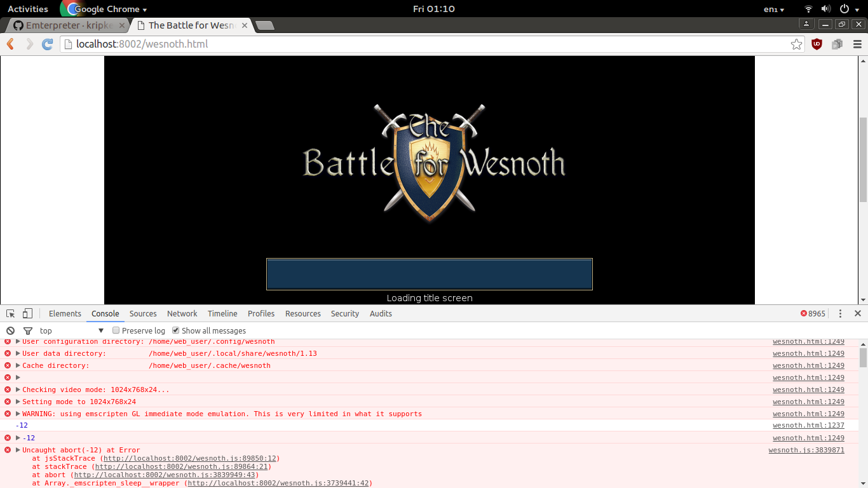The height and width of the screenshot is (488, 868).
Task: Open the top execution context dropdown
Action: (72, 330)
